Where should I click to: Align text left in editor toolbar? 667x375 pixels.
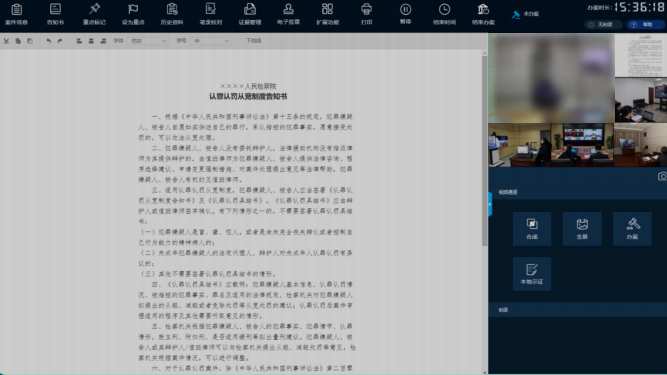[79, 41]
